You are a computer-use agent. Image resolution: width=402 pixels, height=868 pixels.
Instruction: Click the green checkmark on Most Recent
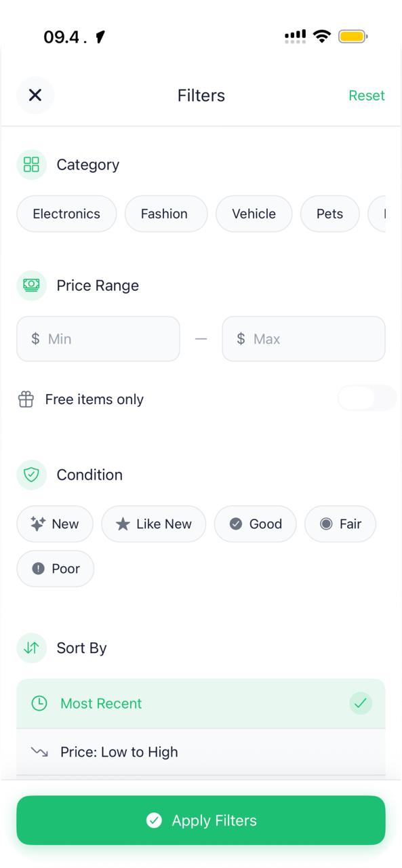tap(361, 703)
